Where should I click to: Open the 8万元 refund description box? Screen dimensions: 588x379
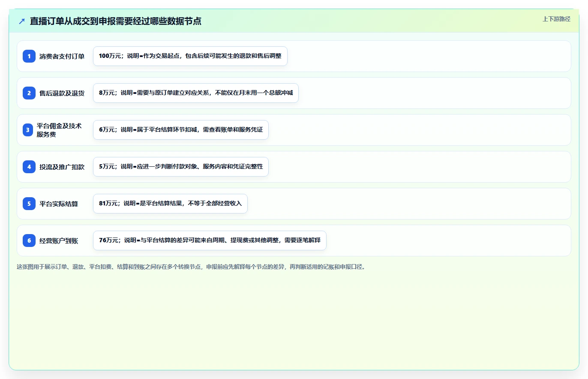(x=196, y=93)
